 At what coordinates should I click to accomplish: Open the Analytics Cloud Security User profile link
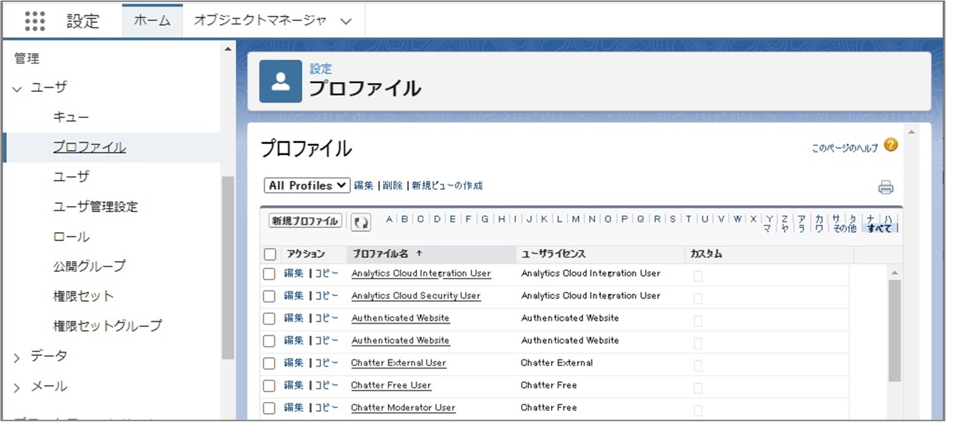[416, 295]
